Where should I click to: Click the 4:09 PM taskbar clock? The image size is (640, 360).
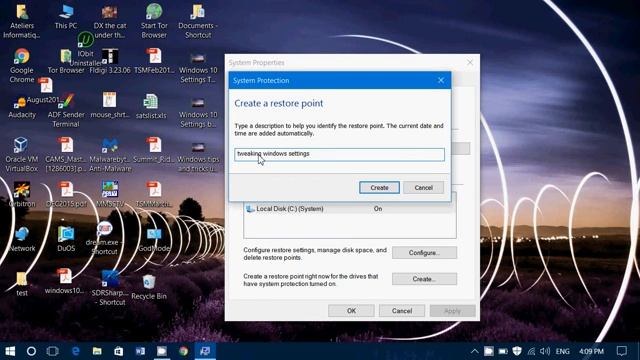pos(591,351)
